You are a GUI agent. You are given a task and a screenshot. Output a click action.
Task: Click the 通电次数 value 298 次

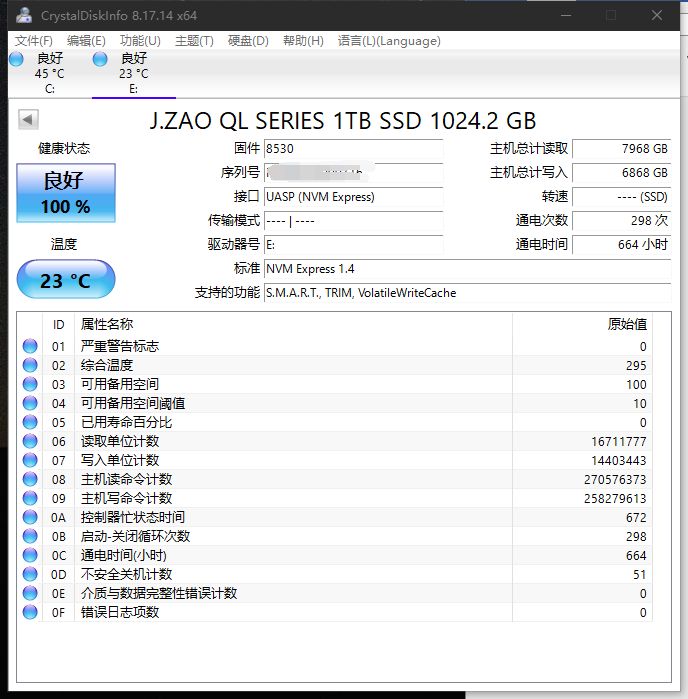point(622,221)
